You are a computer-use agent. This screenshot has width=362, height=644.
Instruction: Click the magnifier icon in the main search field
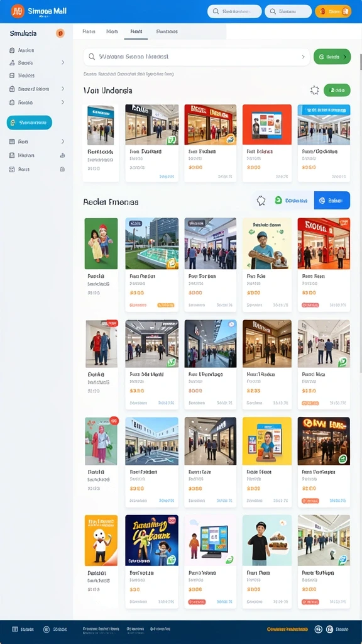[92, 57]
